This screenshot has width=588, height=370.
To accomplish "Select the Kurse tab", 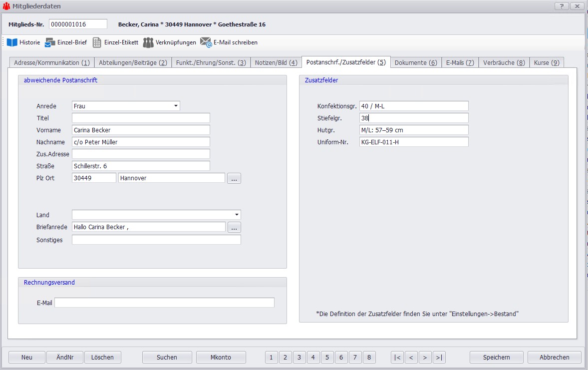I will coord(547,62).
